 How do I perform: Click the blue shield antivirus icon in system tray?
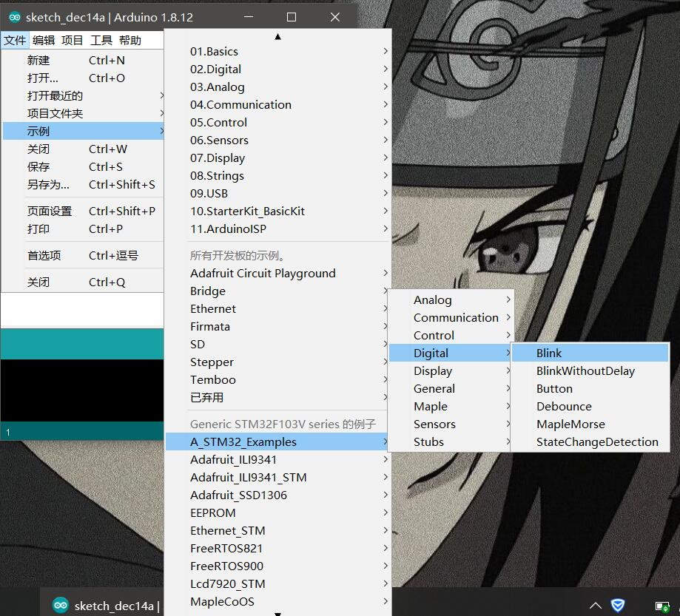click(x=617, y=605)
